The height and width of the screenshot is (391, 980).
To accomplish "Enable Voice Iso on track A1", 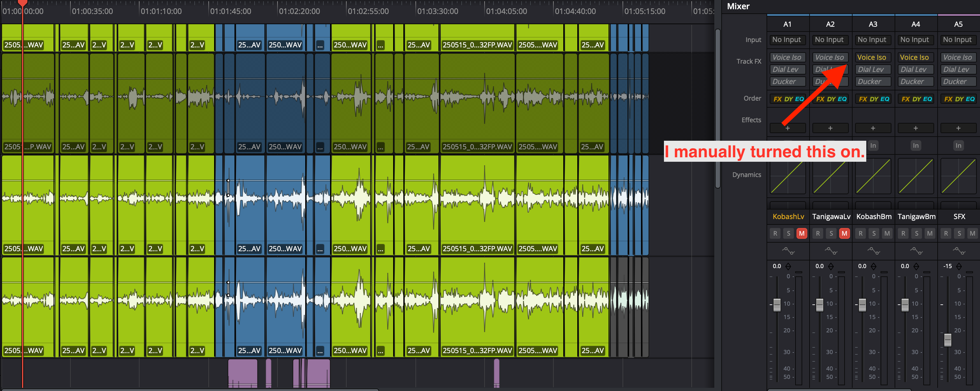I will (788, 57).
